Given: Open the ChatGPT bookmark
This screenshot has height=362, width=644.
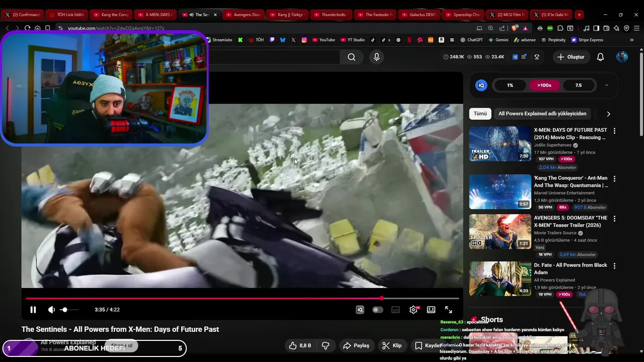Looking at the screenshot, I should click(x=471, y=40).
